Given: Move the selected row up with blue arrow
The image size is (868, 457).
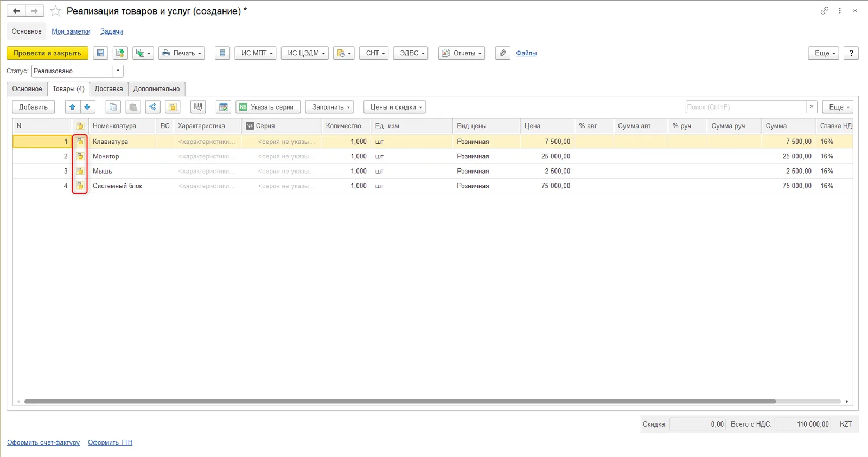Looking at the screenshot, I should click(72, 107).
